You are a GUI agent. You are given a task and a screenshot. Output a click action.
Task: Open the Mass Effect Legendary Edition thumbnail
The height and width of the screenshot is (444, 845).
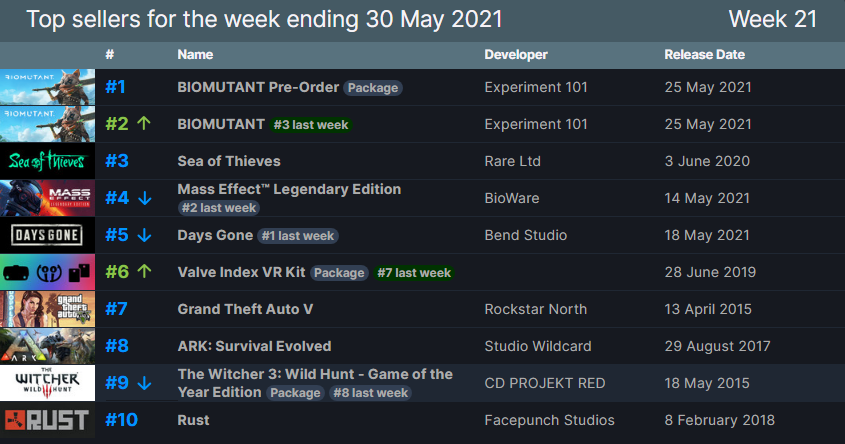[48, 198]
